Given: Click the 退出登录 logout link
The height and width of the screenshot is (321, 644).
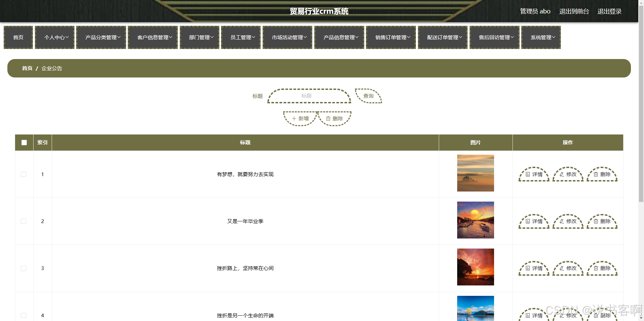Looking at the screenshot, I should coord(609,11).
